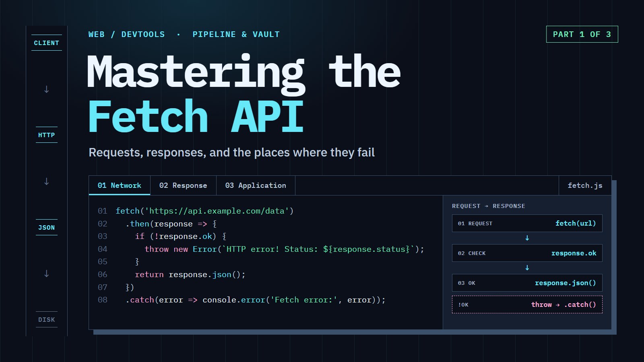Select the 03 Application tab
This screenshot has width=644, height=362.
[256, 185]
